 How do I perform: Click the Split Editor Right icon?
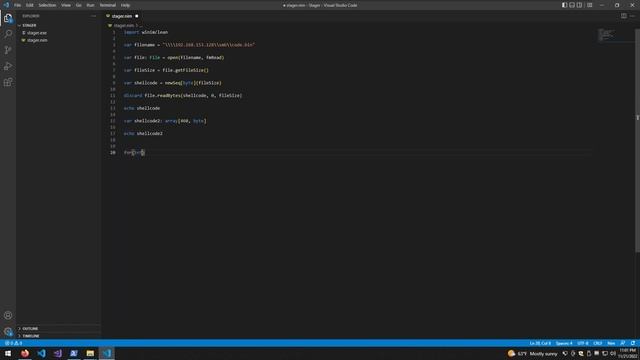click(624, 16)
